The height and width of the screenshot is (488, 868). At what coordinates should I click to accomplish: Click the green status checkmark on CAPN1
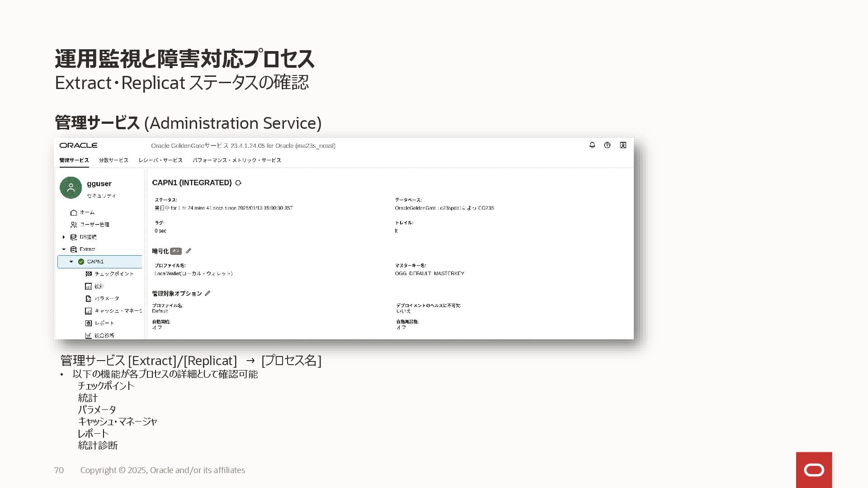click(x=81, y=262)
